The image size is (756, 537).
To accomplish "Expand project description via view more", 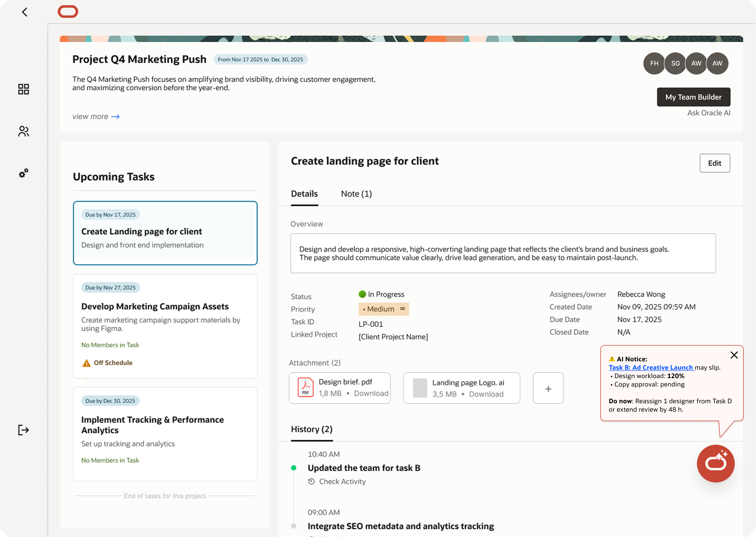I will click(96, 116).
